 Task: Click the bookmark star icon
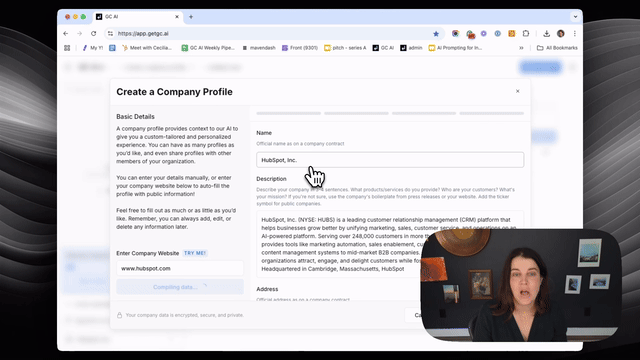pos(436,33)
